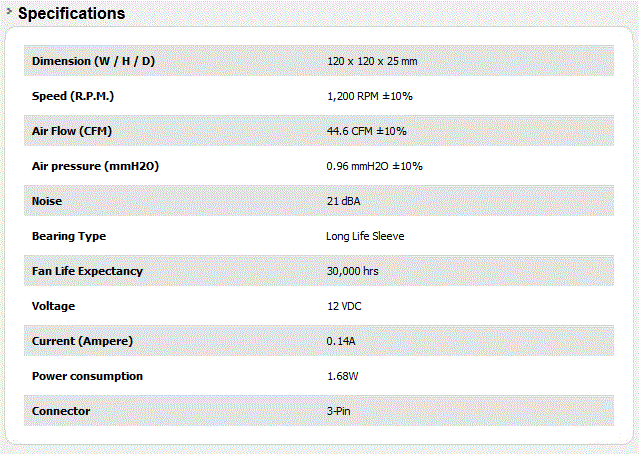Click the 21 dBA noise value

click(344, 201)
